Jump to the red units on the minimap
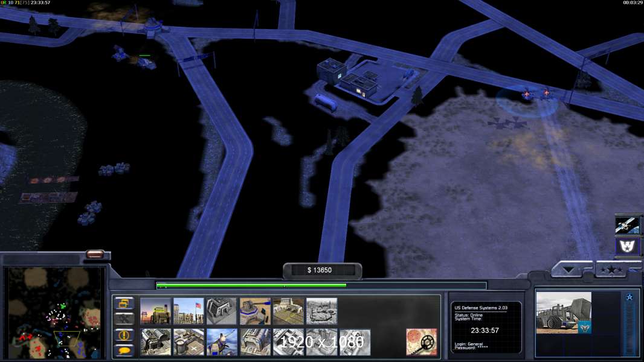644x362 pixels. (25, 337)
